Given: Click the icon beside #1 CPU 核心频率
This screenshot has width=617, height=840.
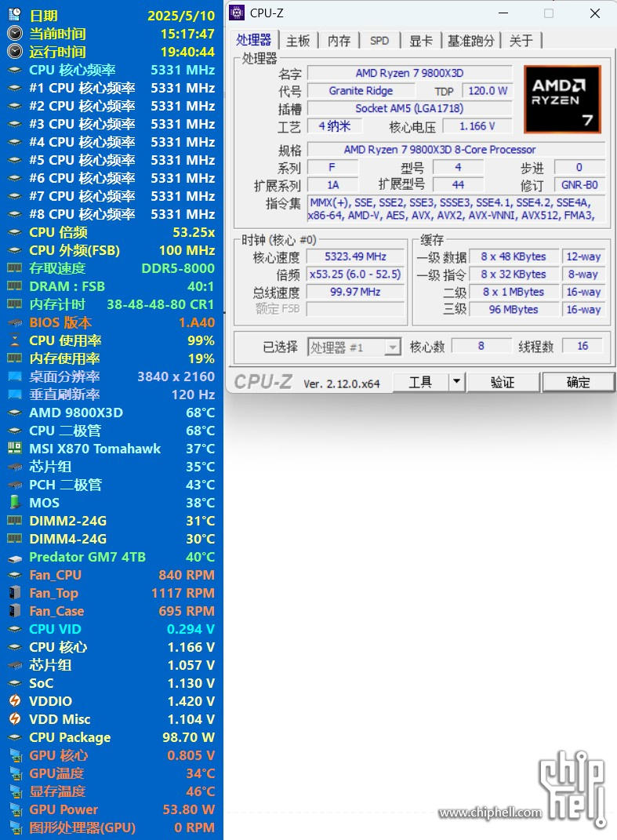Looking at the screenshot, I should point(15,88).
